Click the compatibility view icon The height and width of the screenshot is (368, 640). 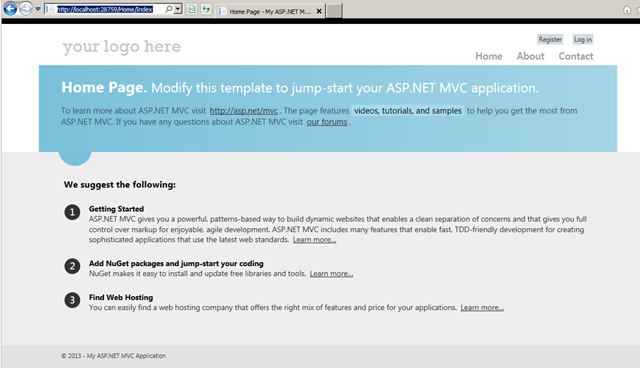(192, 9)
